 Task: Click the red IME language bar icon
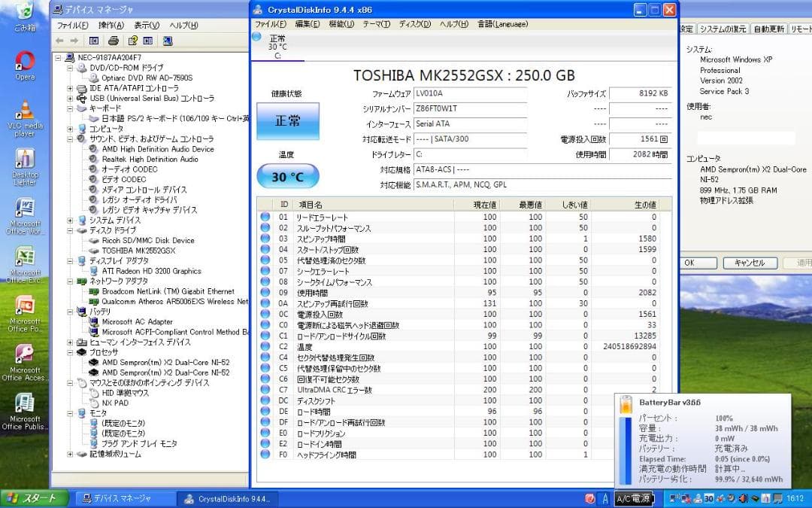click(x=590, y=499)
